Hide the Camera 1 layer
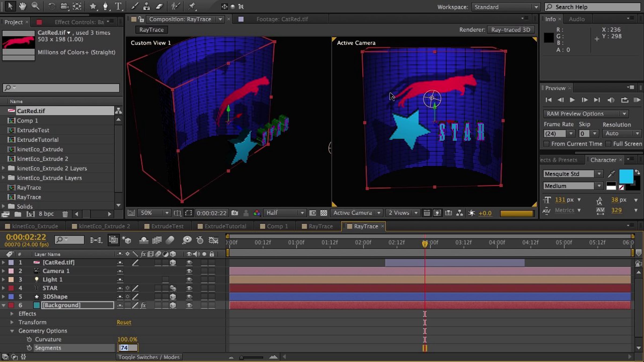The width and height of the screenshot is (644, 362). 189,271
